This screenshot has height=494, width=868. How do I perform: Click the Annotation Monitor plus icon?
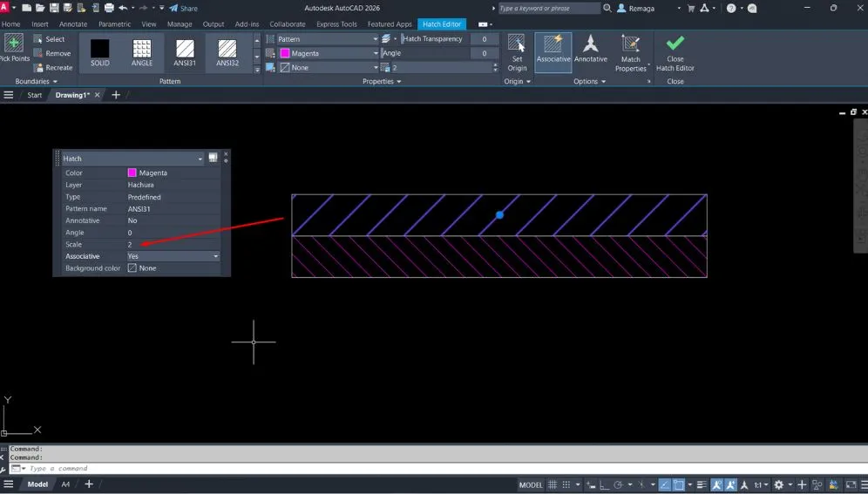[802, 485]
